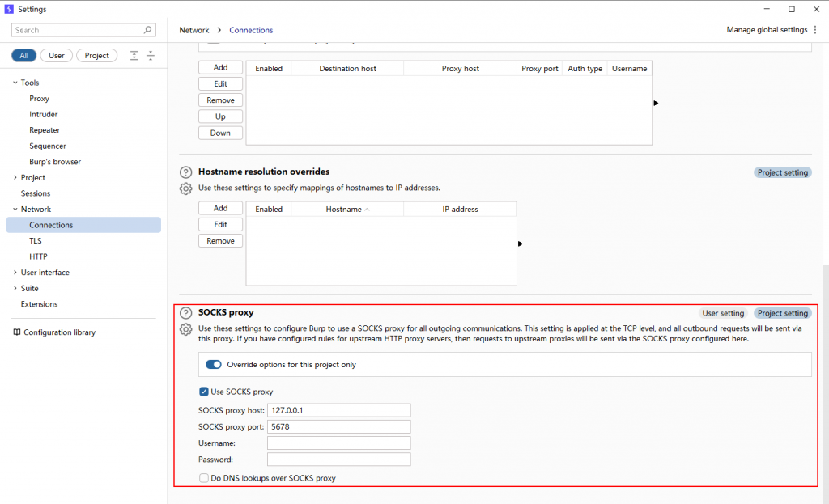Select TLS under Network settings
This screenshot has width=829, height=504.
(x=36, y=241)
